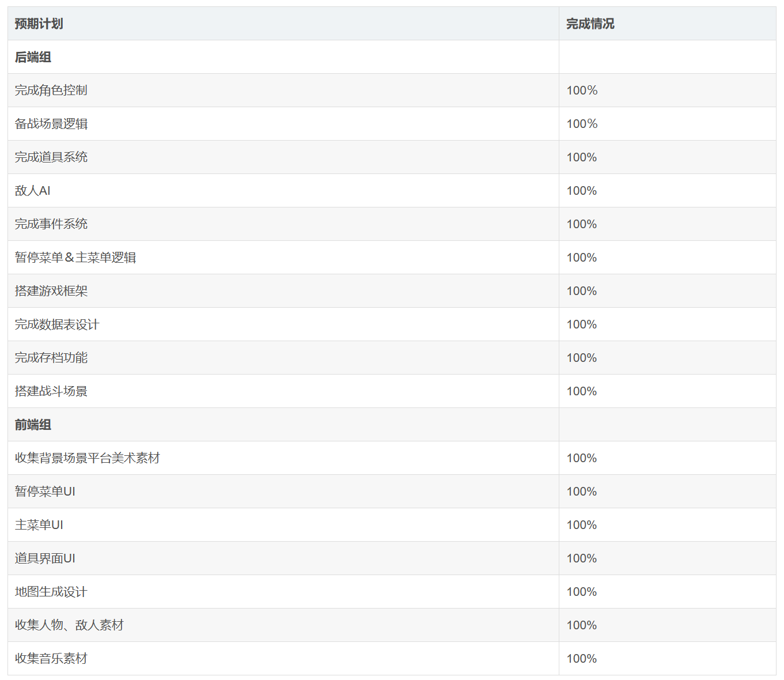Select the 完成数据表设计 task cell
Screen dimensions: 784x680
tap(57, 324)
